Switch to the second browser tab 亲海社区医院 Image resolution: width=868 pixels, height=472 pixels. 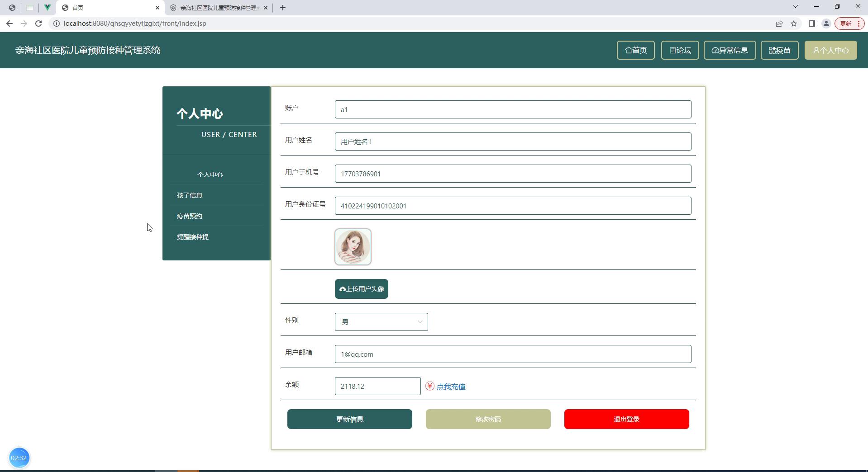click(x=220, y=8)
